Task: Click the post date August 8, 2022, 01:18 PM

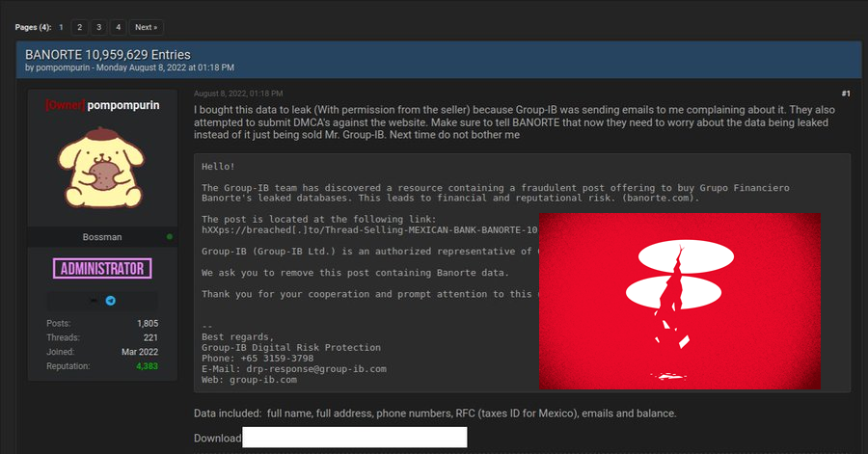Action: pyautogui.click(x=238, y=93)
